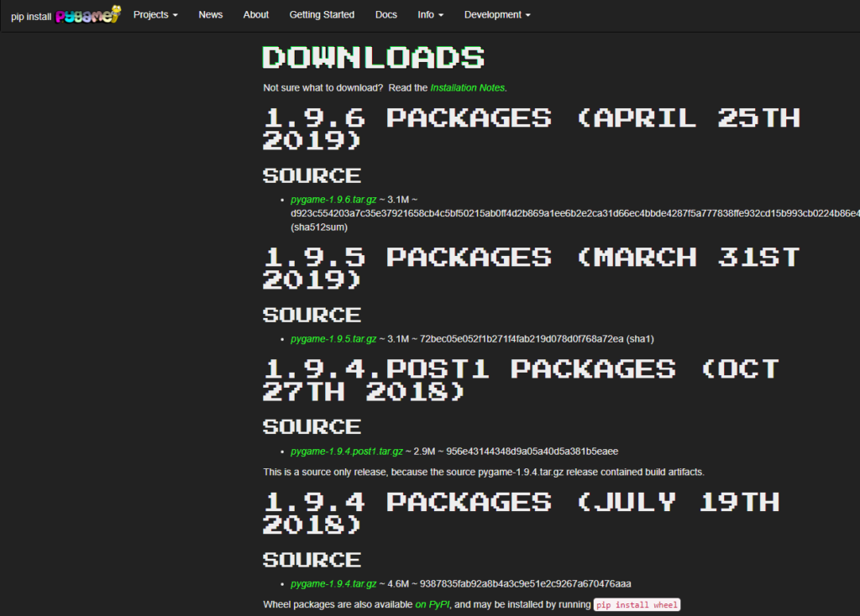Image resolution: width=860 pixels, height=616 pixels.
Task: Expand the Info dropdown menu
Action: [431, 15]
